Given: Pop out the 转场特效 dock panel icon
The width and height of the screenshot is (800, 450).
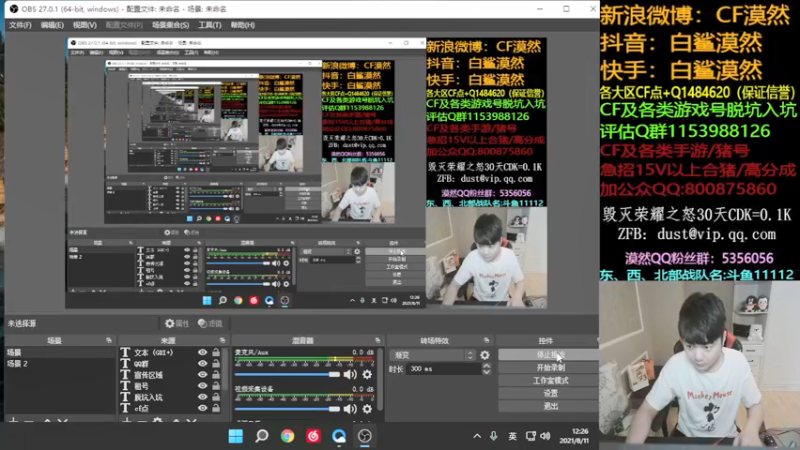Looking at the screenshot, I should pos(486,340).
